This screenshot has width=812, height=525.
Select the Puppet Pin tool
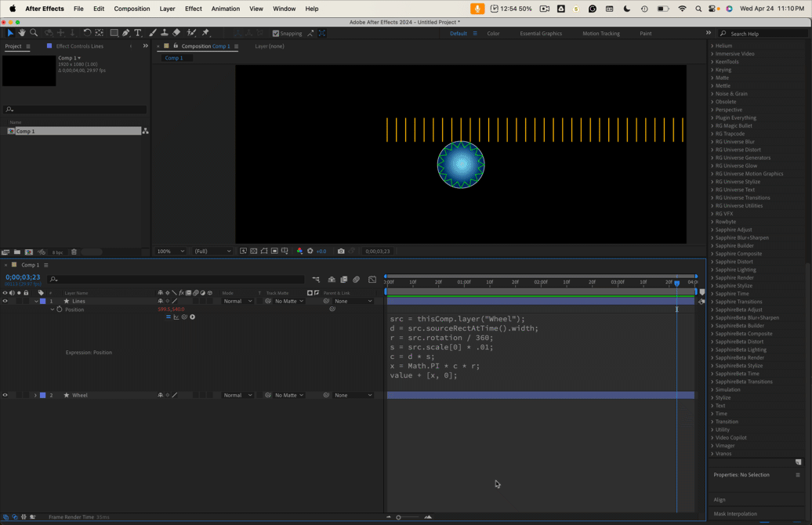(x=205, y=33)
